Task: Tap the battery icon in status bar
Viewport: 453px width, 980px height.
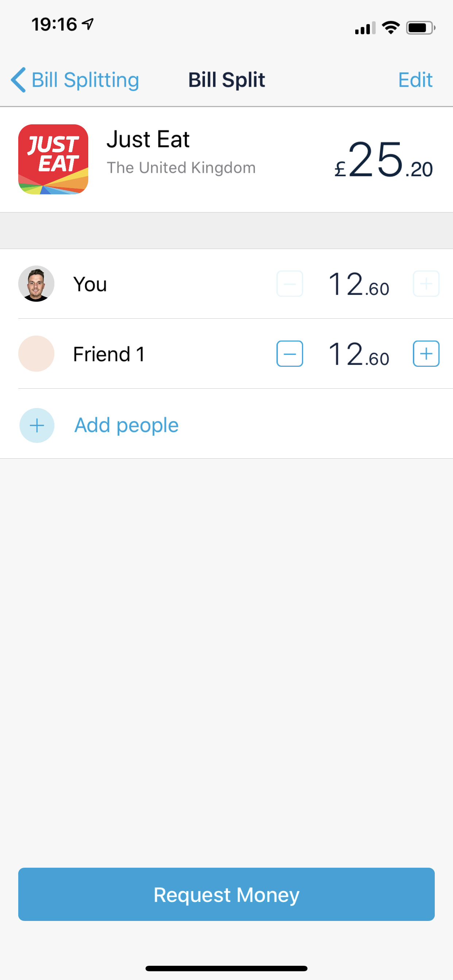Action: pyautogui.click(x=420, y=28)
